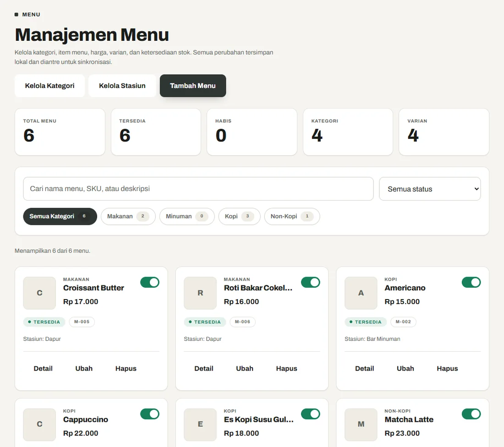504x447 pixels.
Task: Open Detail for Americano
Action: (x=365, y=369)
